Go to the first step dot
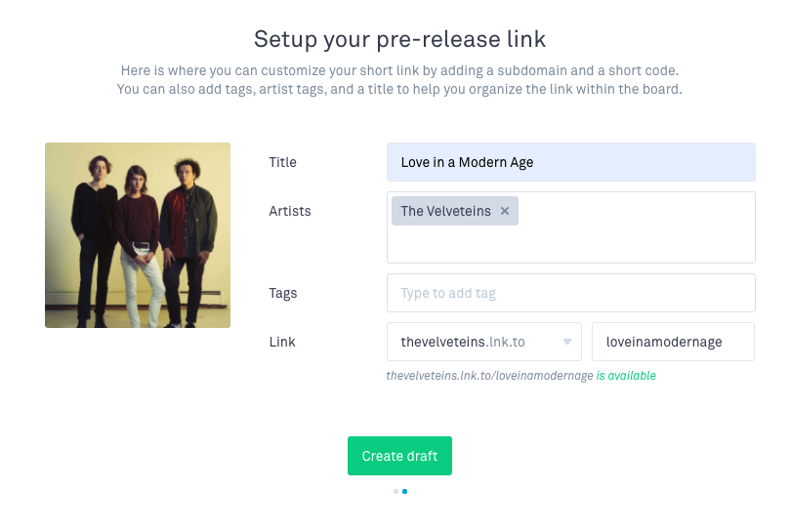790x532 pixels. 396,491
